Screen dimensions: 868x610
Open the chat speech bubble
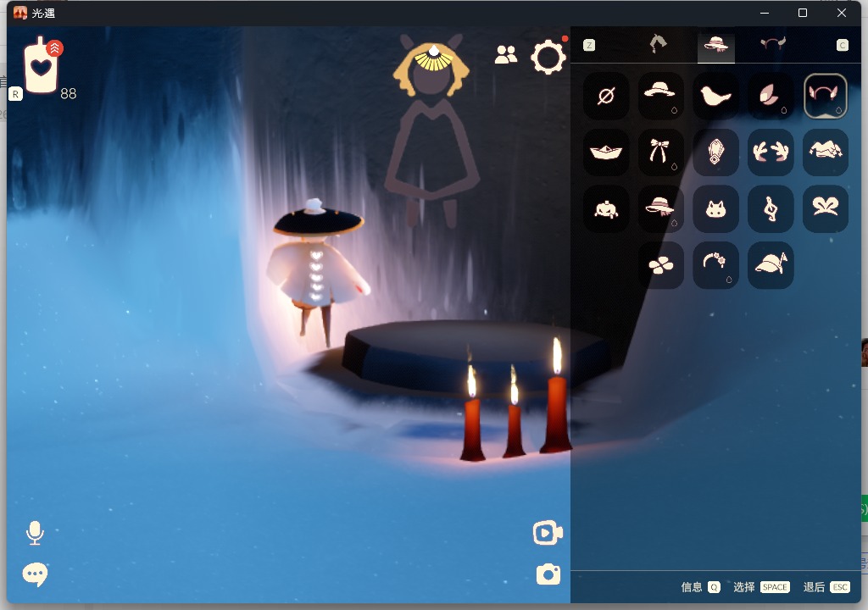tap(35, 574)
